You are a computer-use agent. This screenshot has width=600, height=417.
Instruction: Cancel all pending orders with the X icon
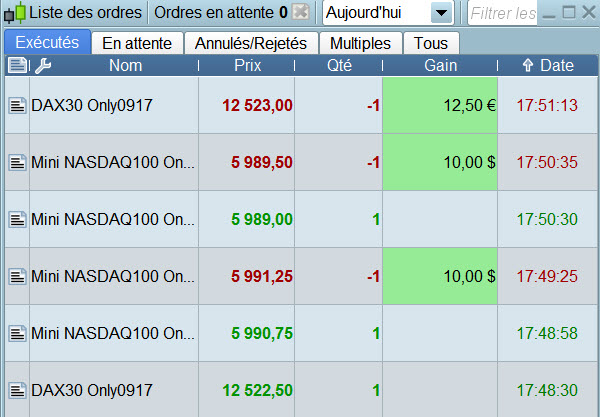coord(301,12)
